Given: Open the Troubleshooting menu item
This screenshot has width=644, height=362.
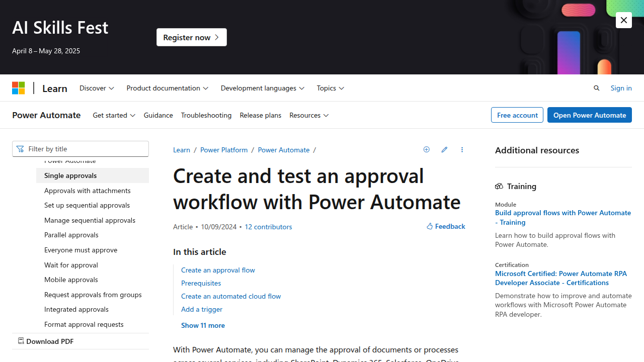Looking at the screenshot, I should click(206, 115).
